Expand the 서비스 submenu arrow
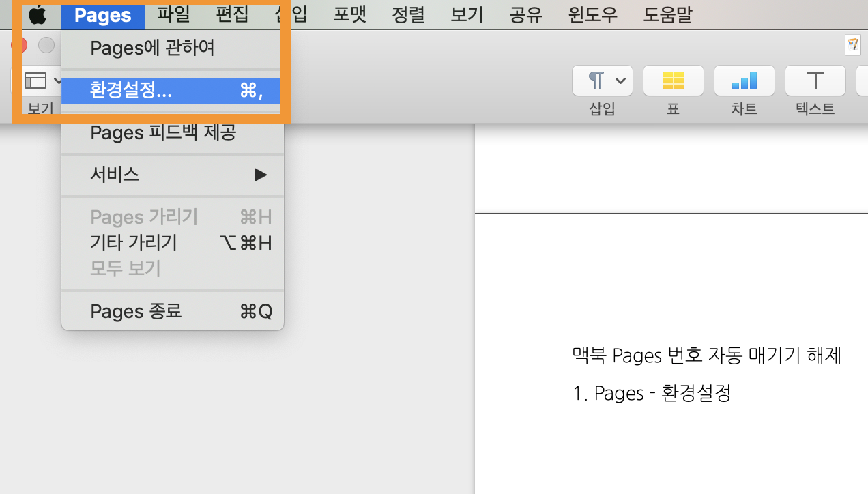 click(x=261, y=175)
